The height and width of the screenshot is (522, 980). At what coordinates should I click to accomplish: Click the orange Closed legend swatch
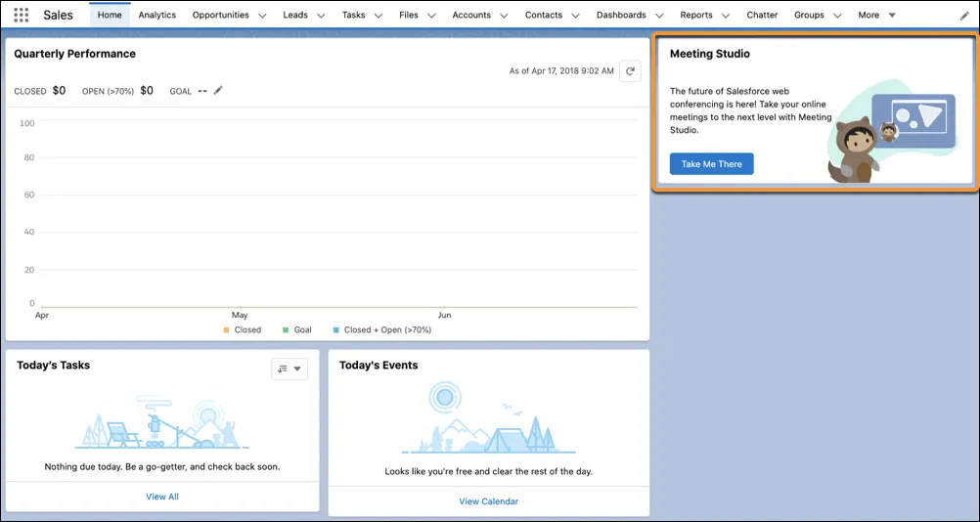click(226, 329)
